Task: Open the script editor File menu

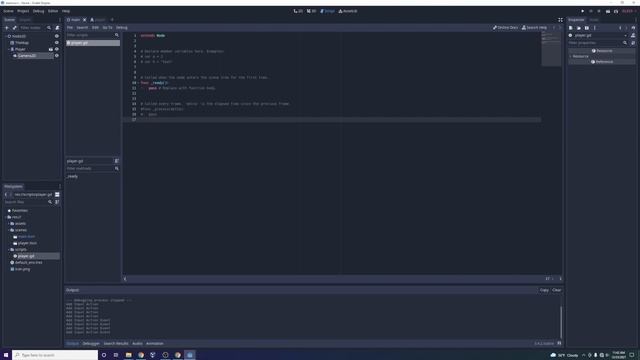Action: coord(70,27)
